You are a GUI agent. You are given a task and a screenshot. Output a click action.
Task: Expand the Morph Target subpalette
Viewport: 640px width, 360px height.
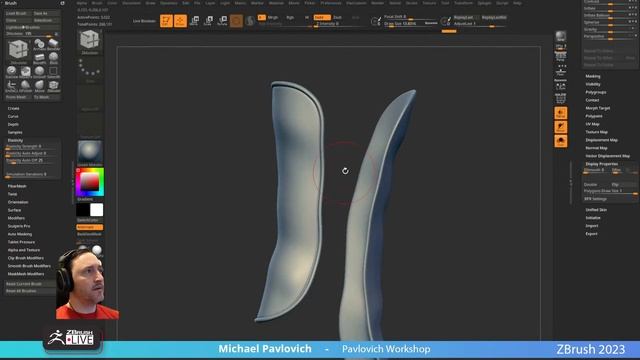598,108
